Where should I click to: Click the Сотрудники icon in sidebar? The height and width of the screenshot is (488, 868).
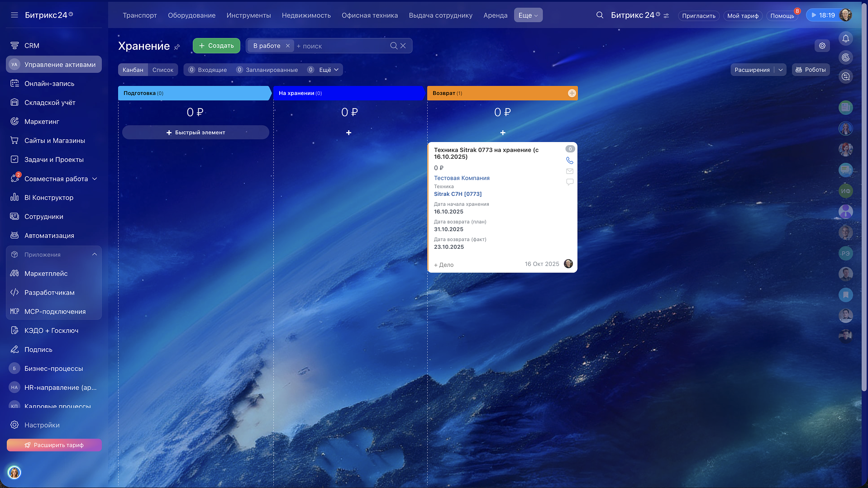(x=14, y=217)
